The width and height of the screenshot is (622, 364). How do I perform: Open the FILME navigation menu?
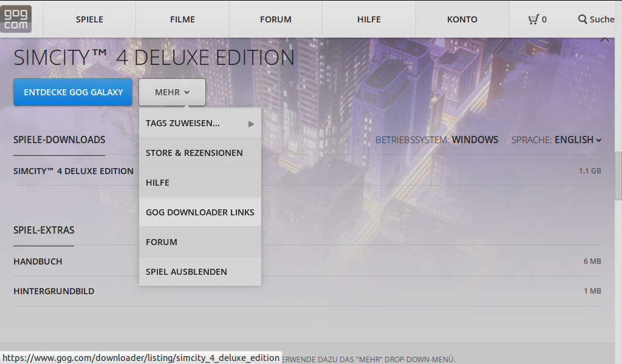click(182, 19)
